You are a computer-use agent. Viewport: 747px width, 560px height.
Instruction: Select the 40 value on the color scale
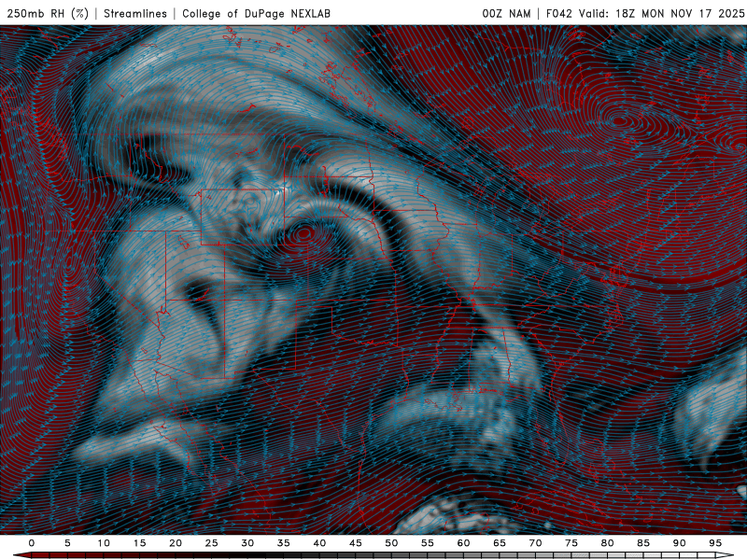coord(319,543)
